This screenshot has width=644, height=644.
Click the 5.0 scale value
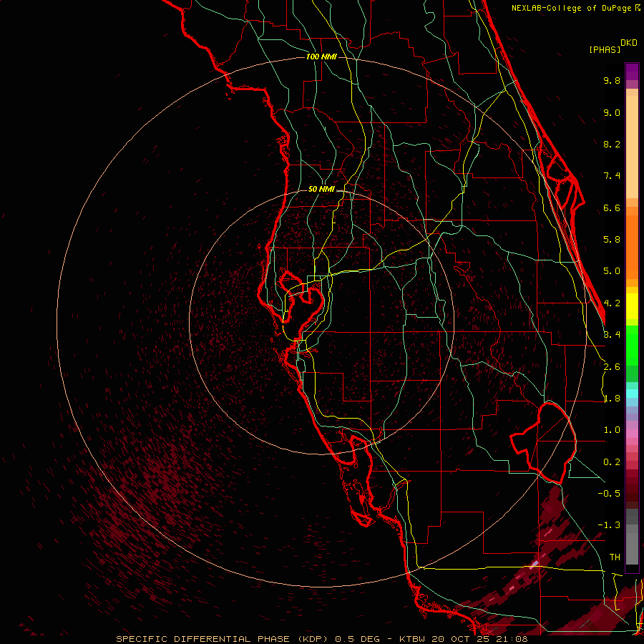[612, 271]
